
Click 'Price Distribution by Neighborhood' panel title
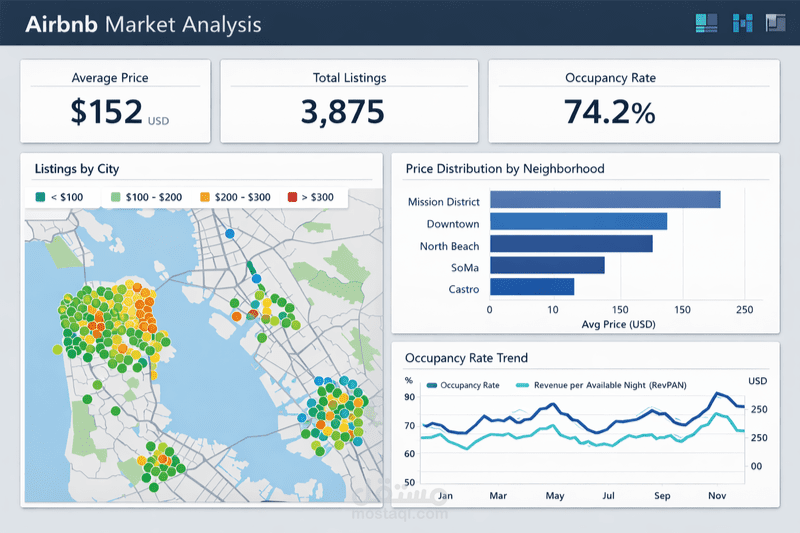tap(505, 169)
